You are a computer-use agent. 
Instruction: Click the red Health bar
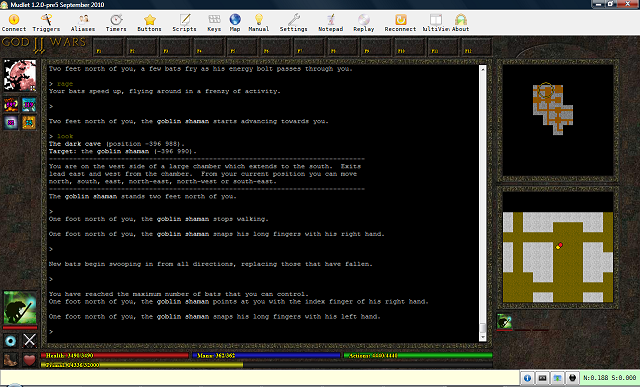114,356
